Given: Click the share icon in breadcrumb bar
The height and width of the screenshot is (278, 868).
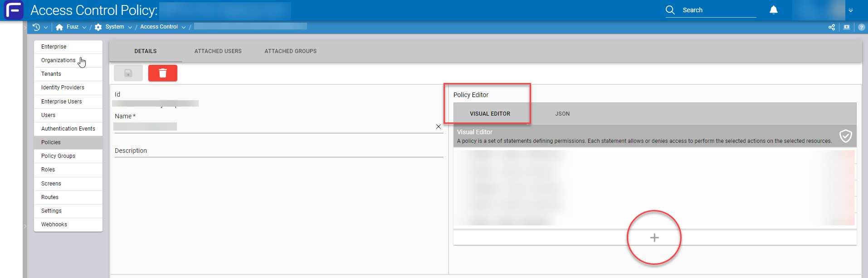Looking at the screenshot, I should [x=831, y=27].
